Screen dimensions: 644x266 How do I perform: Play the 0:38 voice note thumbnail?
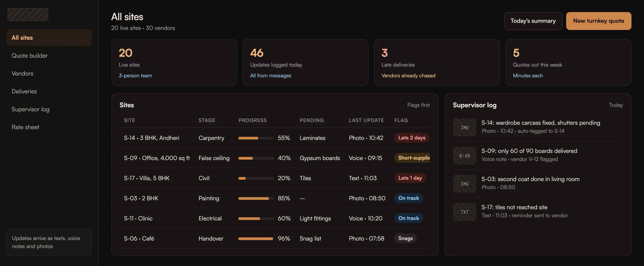464,156
